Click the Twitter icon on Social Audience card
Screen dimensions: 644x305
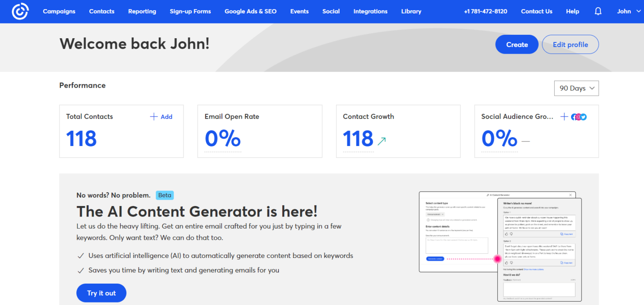tap(584, 117)
